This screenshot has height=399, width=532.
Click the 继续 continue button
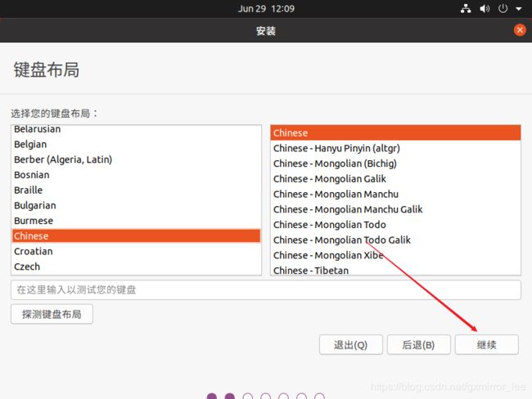click(x=486, y=345)
